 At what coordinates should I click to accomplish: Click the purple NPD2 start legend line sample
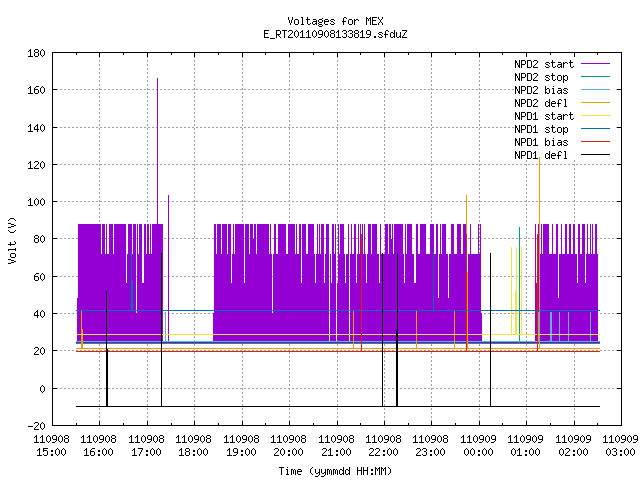(595, 64)
